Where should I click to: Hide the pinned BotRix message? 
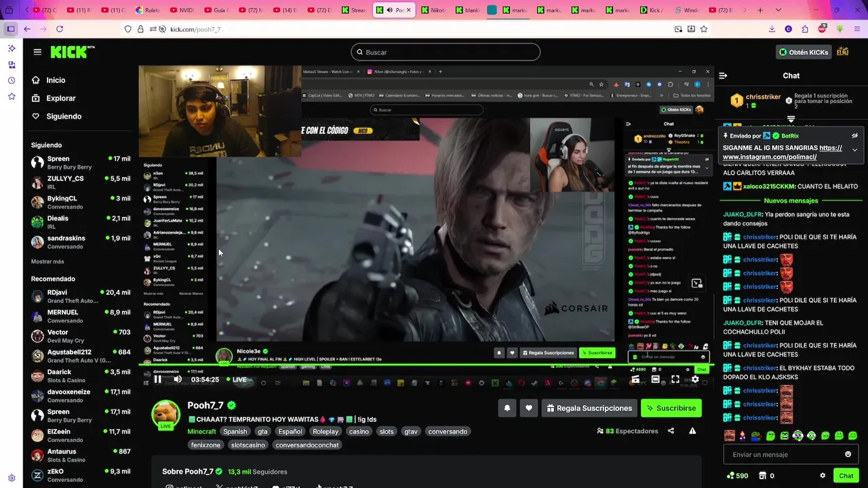(x=854, y=136)
